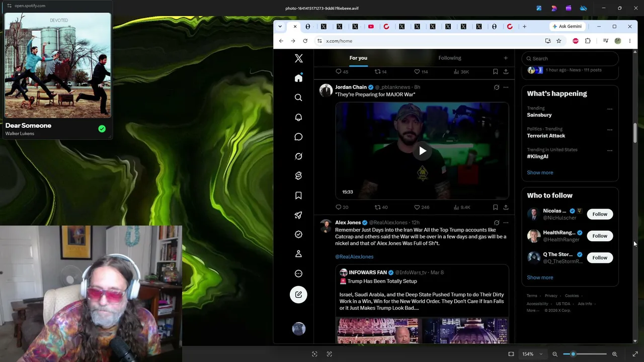The width and height of the screenshot is (644, 362).
Task: Like Jordan Chain's post with 246 likes
Action: click(421, 207)
